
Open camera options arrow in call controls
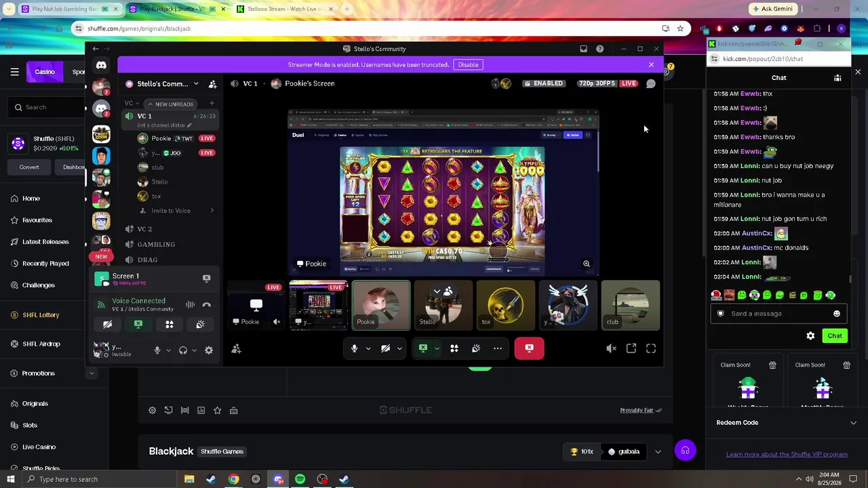click(x=399, y=348)
